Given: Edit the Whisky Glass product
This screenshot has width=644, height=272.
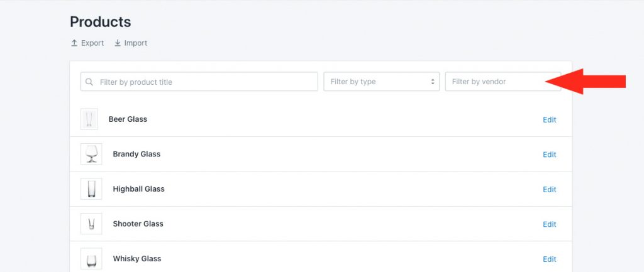Looking at the screenshot, I should click(550, 259).
